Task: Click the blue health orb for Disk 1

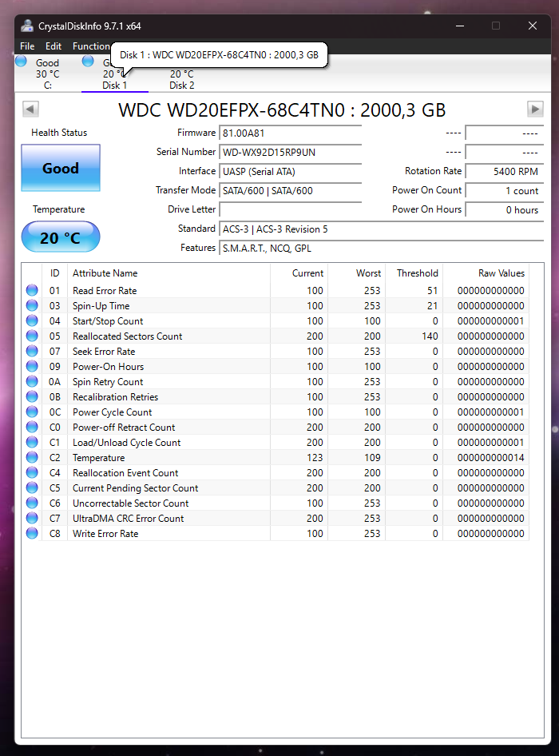Action: pos(88,62)
